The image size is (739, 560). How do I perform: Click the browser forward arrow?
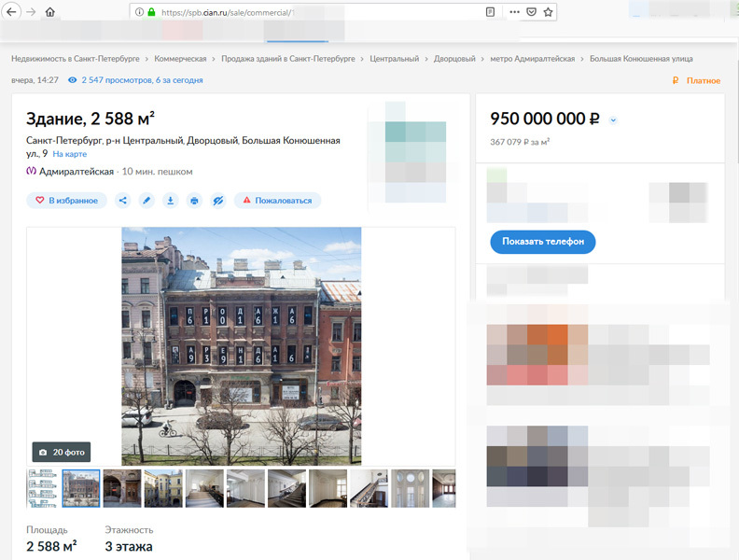[x=31, y=12]
